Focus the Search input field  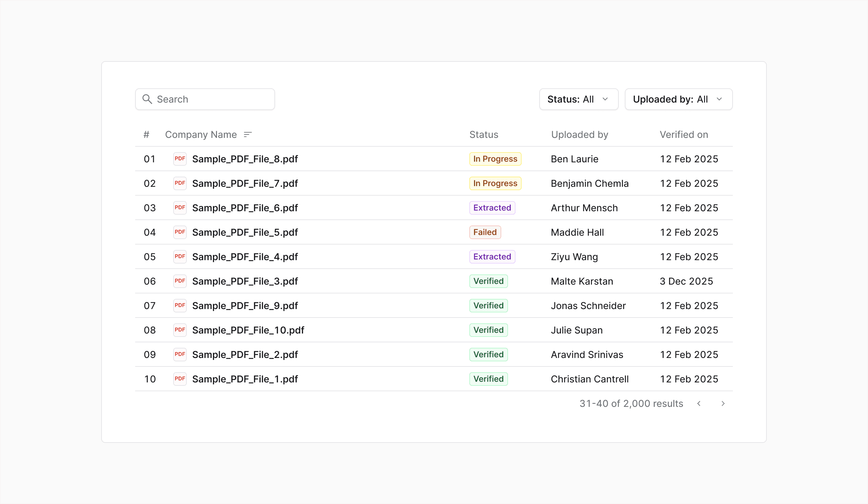(x=205, y=99)
